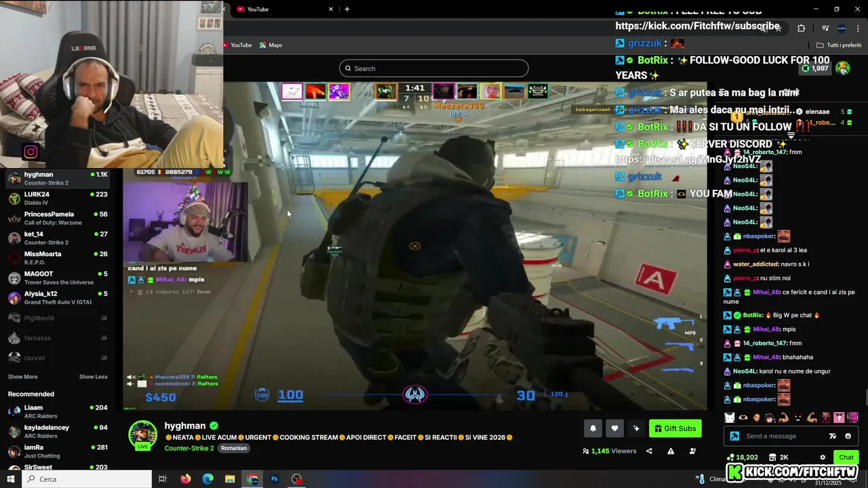Launch Microsoft Edge from taskbar
This screenshot has height=488, width=868.
pyautogui.click(x=208, y=479)
